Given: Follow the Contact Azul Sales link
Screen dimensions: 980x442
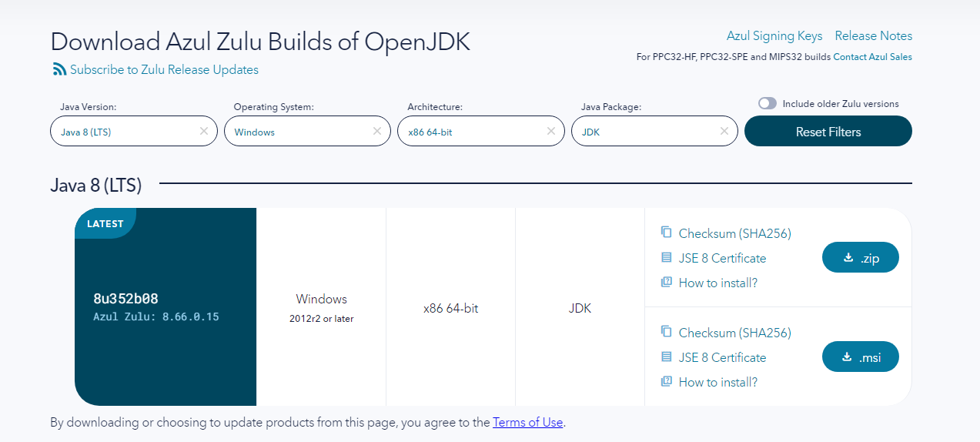Looking at the screenshot, I should point(872,57).
